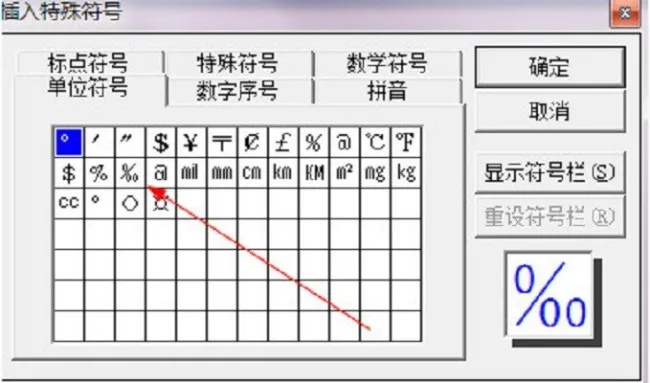Select the dollar sign symbol in first row
This screenshot has height=383, width=650.
pyautogui.click(x=161, y=142)
